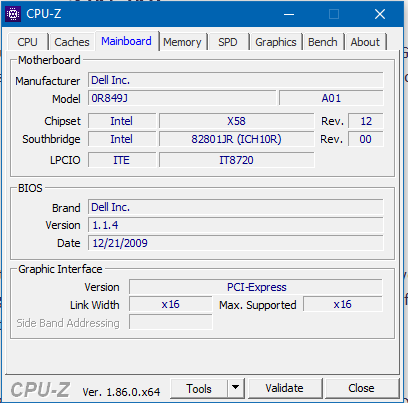
Task: Click the empty Side Band Addressing field
Action: click(x=170, y=322)
